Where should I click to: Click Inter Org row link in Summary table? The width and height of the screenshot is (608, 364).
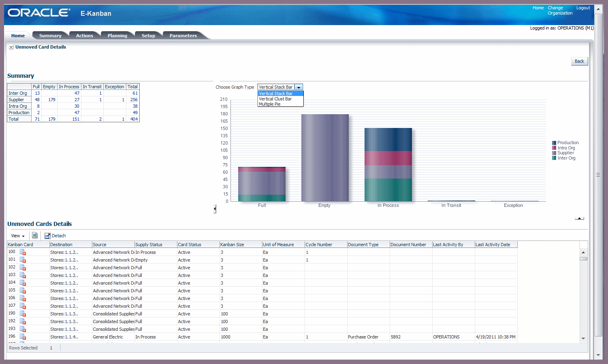(18, 93)
